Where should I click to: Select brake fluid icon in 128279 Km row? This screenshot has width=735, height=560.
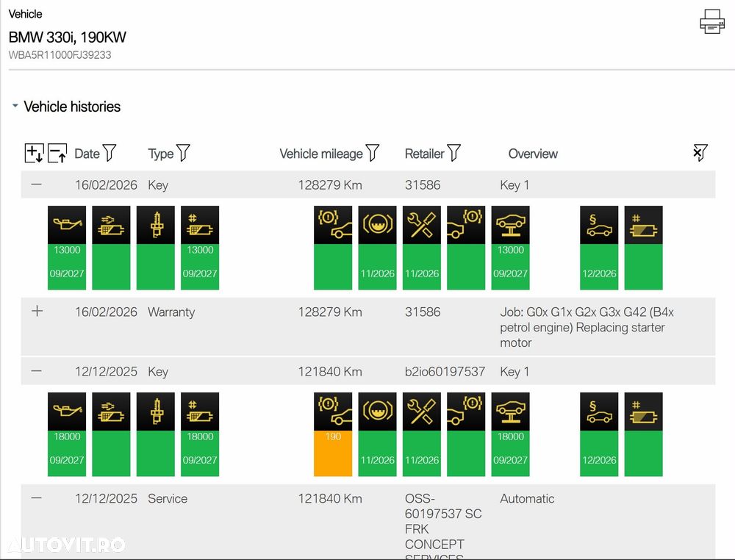[377, 225]
